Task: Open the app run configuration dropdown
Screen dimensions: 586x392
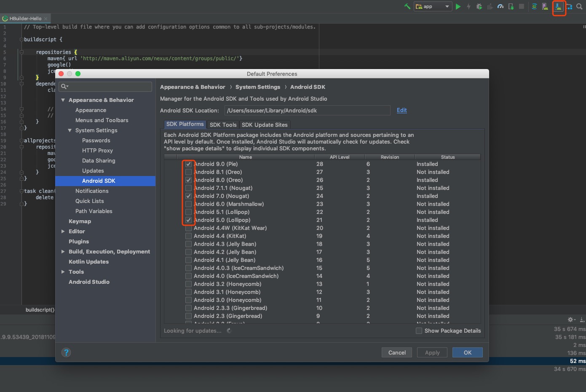Action: click(x=433, y=6)
